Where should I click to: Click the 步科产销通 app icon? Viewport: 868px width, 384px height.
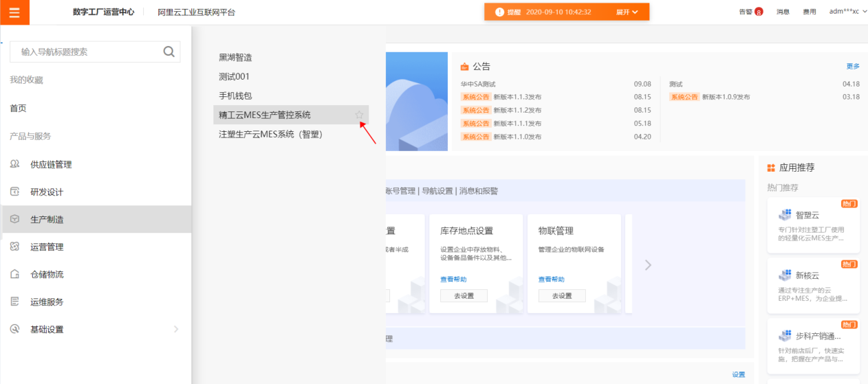785,336
